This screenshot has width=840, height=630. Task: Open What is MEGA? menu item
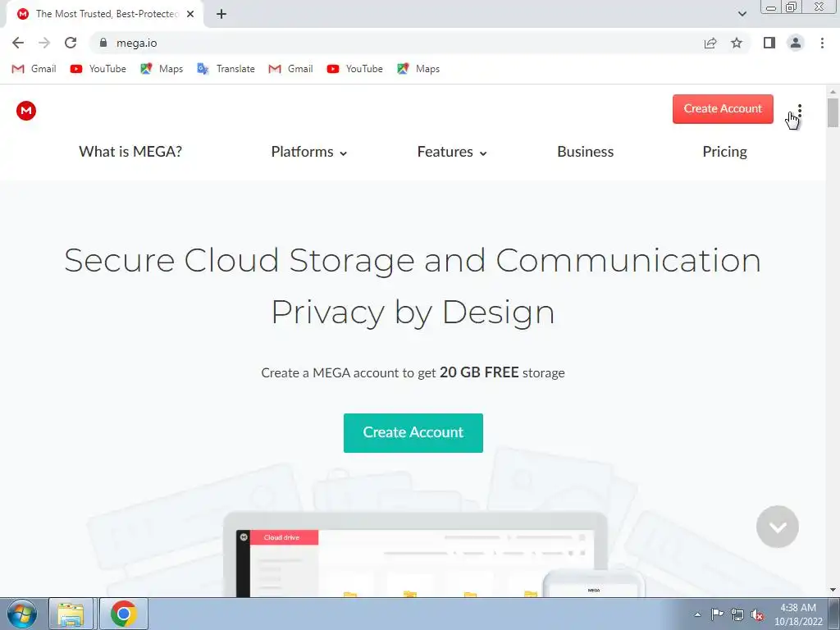(x=130, y=152)
